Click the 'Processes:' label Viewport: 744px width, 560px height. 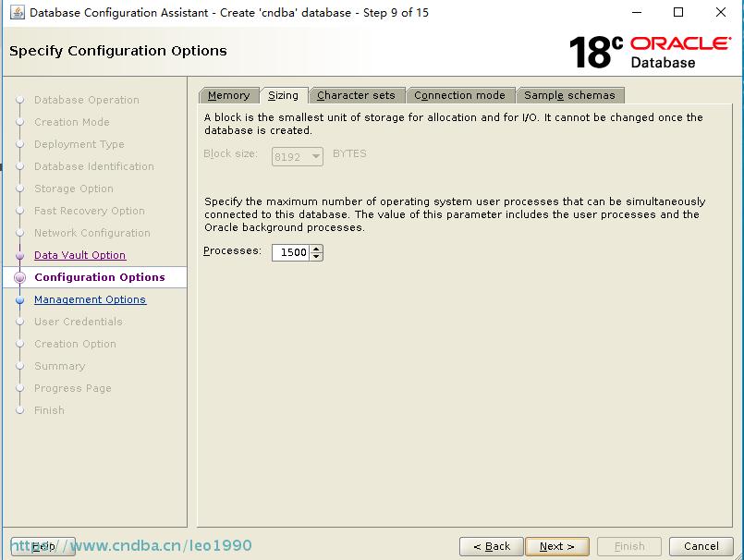coord(233,250)
